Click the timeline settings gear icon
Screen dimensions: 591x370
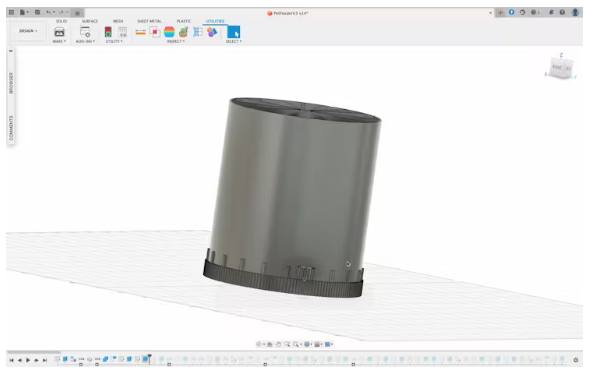coord(576,360)
